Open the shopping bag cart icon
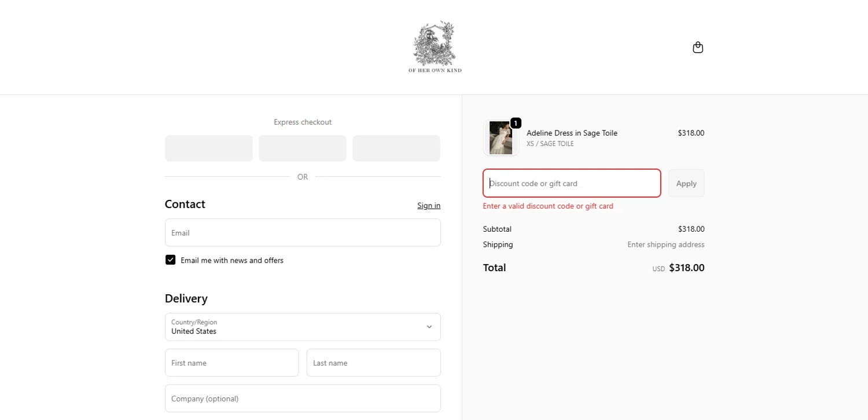 click(x=698, y=48)
